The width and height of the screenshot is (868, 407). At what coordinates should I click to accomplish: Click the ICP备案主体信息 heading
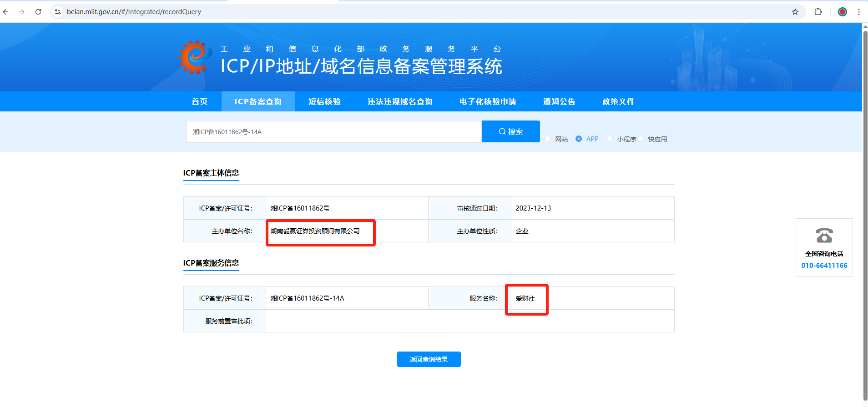(x=211, y=173)
